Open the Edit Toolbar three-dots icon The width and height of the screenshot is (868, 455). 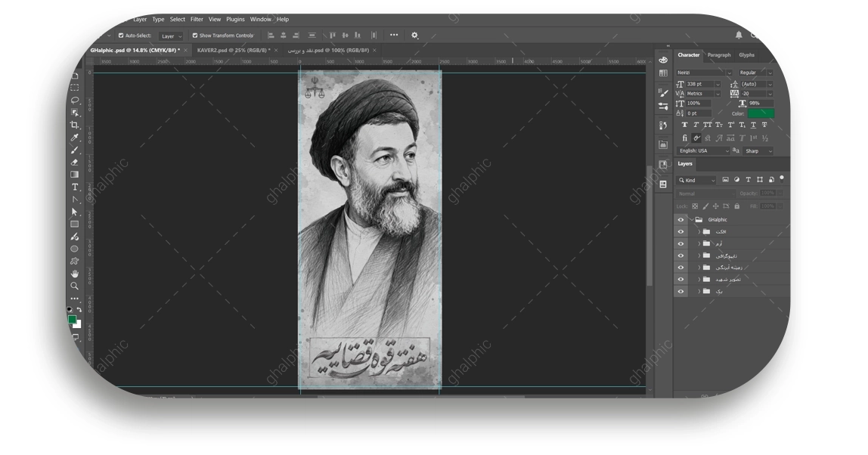tap(75, 299)
